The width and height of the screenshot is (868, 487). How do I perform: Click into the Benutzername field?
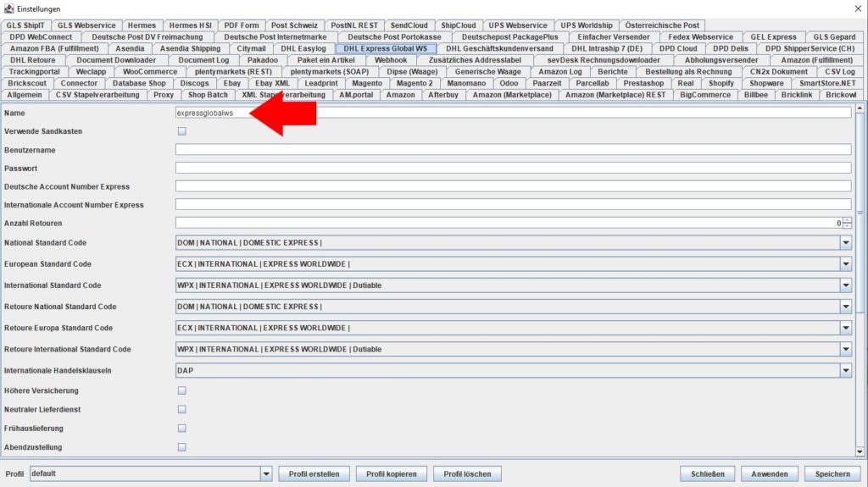pos(513,149)
